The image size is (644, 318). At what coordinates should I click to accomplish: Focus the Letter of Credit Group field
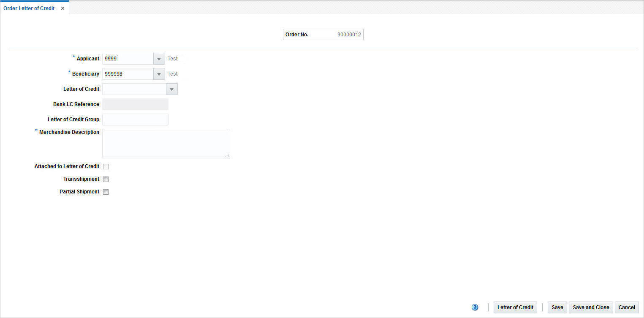[136, 120]
